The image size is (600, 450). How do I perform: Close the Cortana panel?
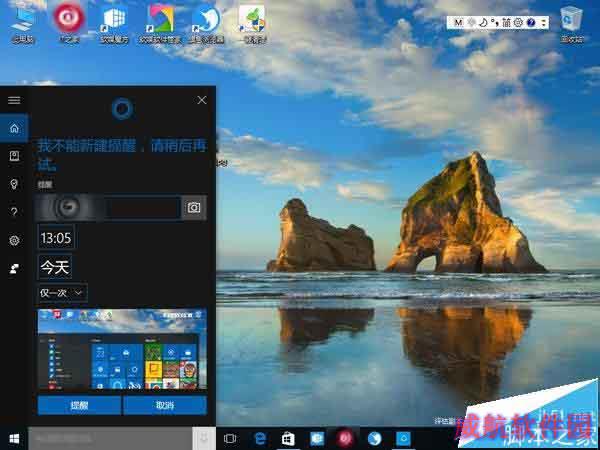[x=202, y=100]
